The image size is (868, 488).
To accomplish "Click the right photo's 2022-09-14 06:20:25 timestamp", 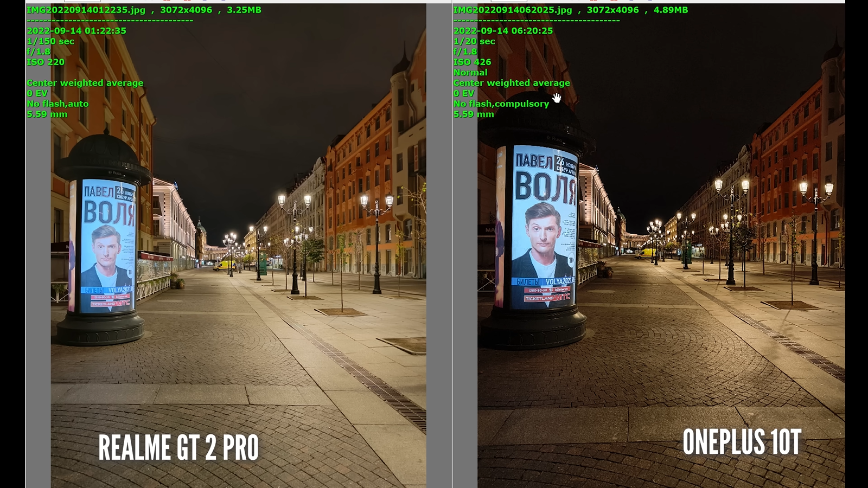I will (503, 31).
